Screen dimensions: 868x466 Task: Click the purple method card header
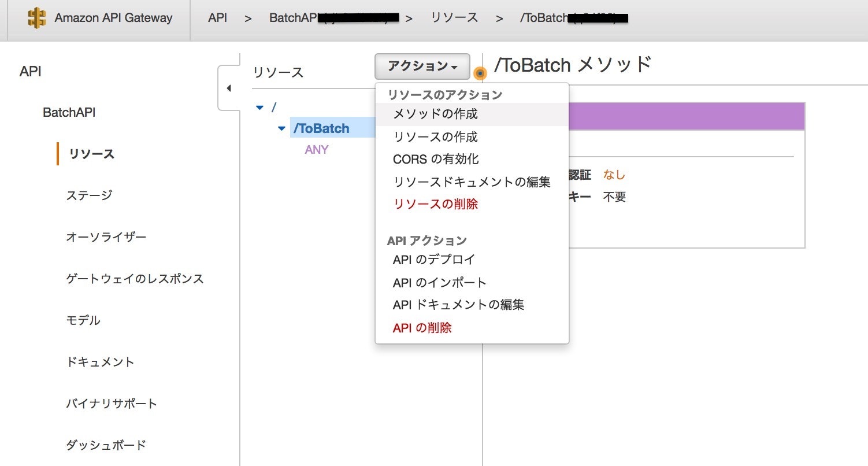687,116
